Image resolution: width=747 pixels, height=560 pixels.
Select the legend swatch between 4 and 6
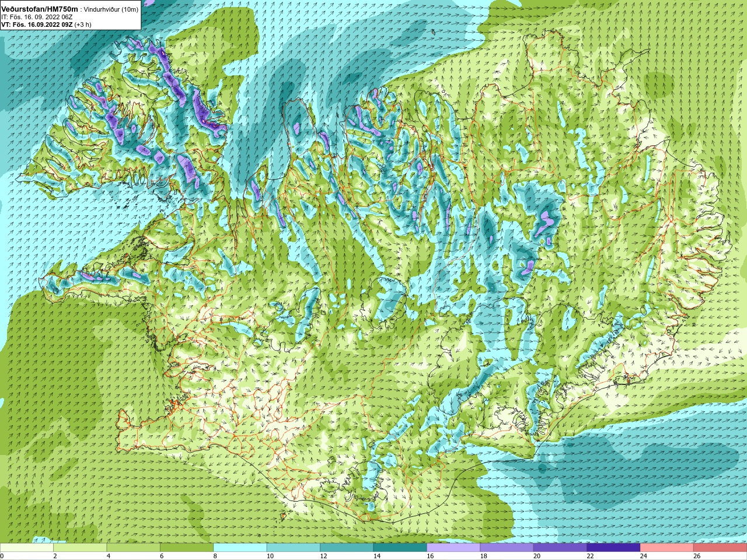click(134, 548)
